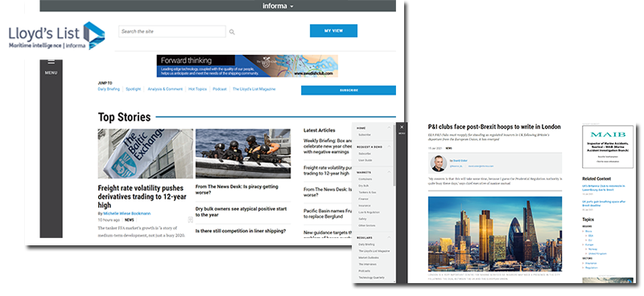The width and height of the screenshot is (644, 296).
Task: Open the Baltic Exchange flag thumbnail
Action: (x=146, y=154)
